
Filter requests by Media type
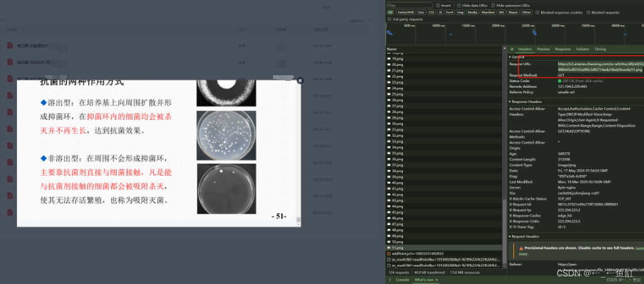472,13
